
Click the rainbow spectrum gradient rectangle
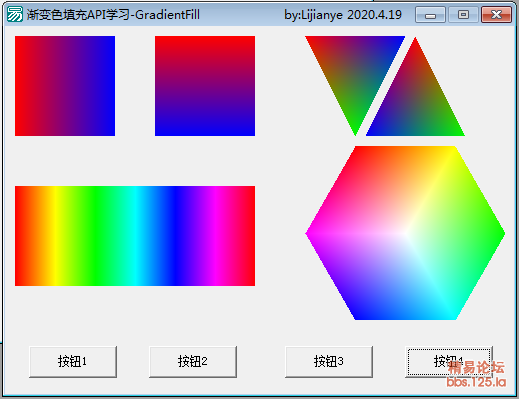(x=135, y=236)
